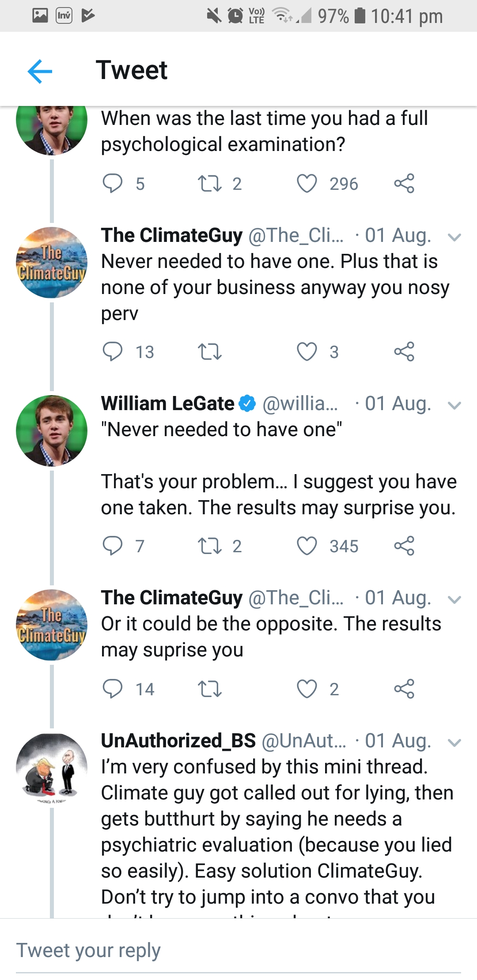Viewport: 477px width, 980px height.
Task: Reply to the tweet with 7 comments
Action: click(x=113, y=546)
